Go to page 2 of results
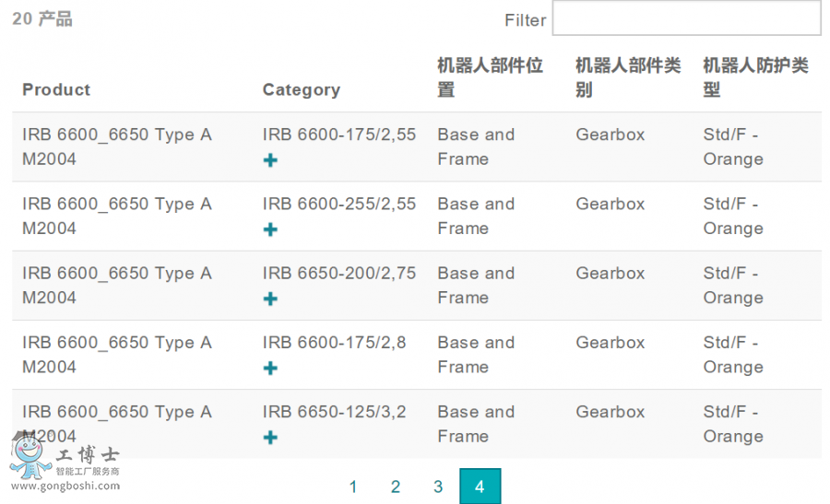Viewport: 830px width, 504px height. [x=396, y=486]
